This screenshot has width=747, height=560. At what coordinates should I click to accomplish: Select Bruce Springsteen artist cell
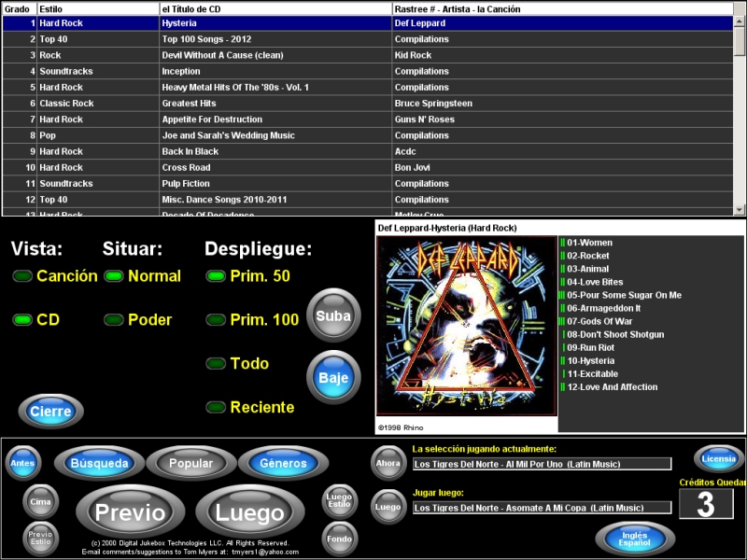coord(563,104)
